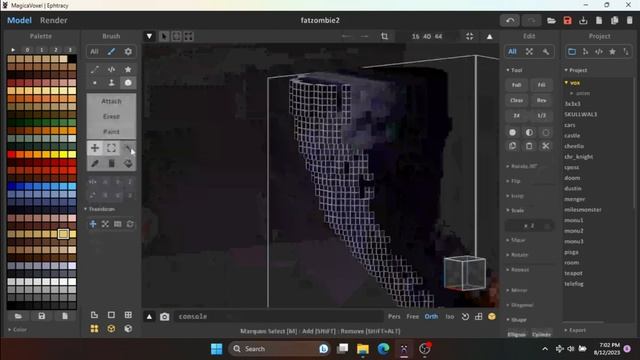Enable Erase brush mode

(x=111, y=117)
